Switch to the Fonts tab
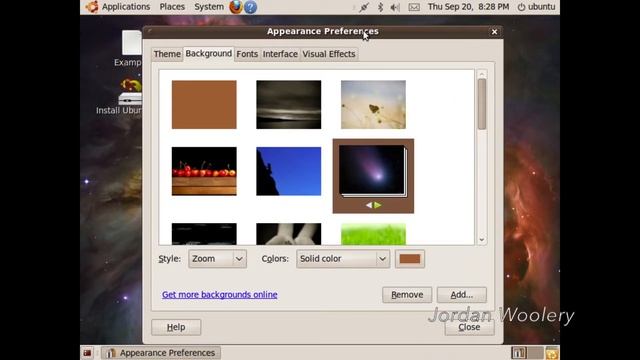Screen dimensions: 640x360 coord(247,54)
